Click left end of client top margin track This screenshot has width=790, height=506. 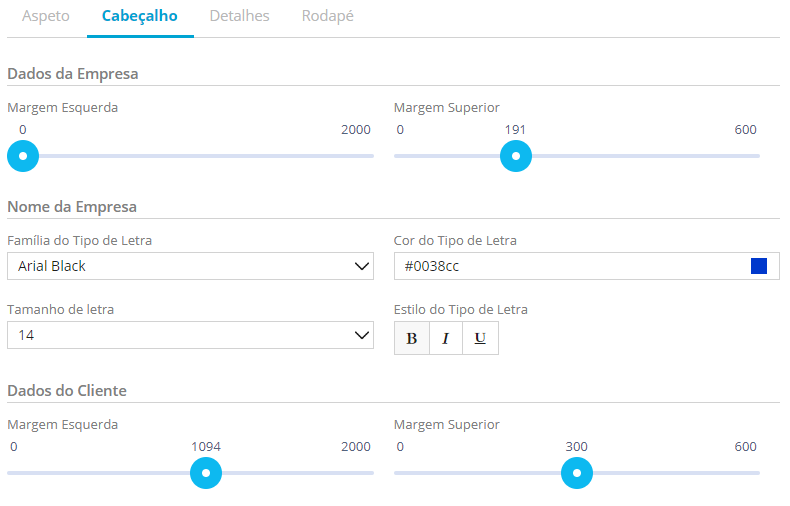399,473
